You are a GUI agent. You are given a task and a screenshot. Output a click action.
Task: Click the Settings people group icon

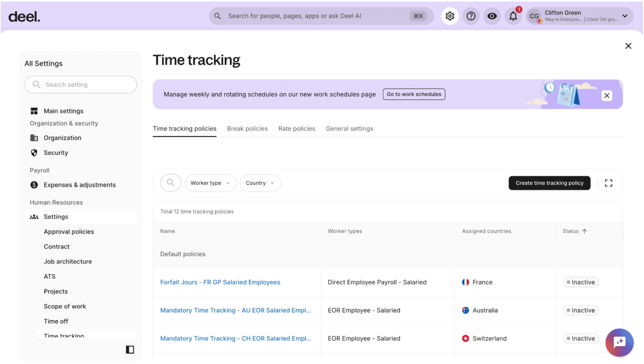point(34,217)
